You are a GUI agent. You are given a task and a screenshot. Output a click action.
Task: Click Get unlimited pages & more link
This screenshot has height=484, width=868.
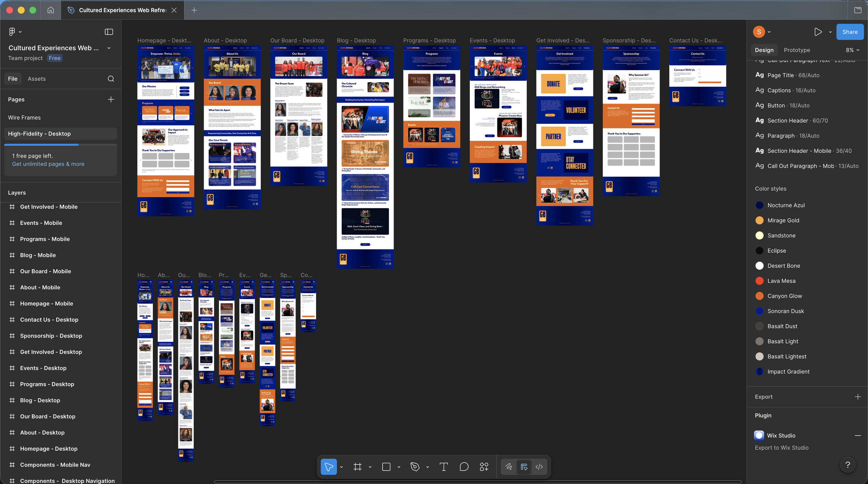click(x=48, y=164)
